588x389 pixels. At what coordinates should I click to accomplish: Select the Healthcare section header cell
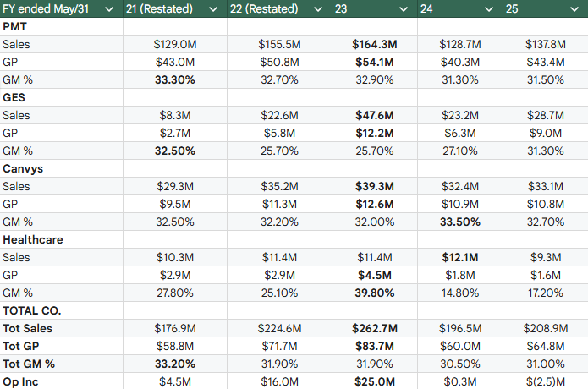point(62,239)
